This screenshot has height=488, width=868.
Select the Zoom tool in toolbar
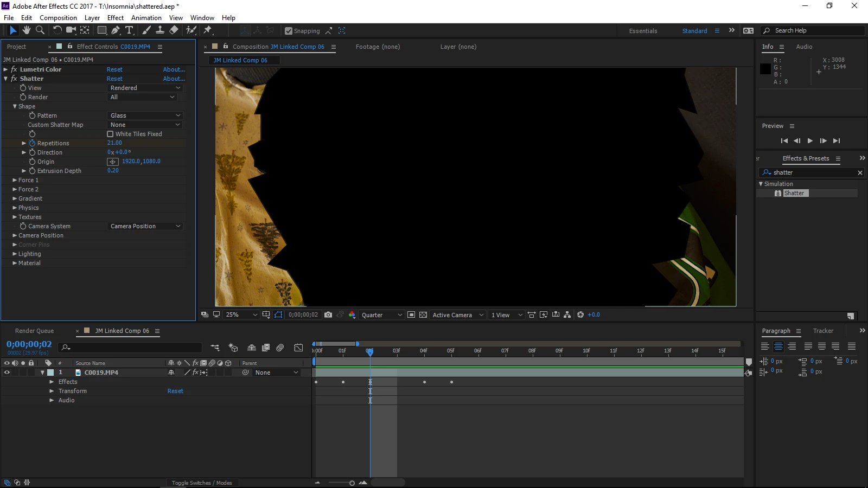click(x=40, y=30)
